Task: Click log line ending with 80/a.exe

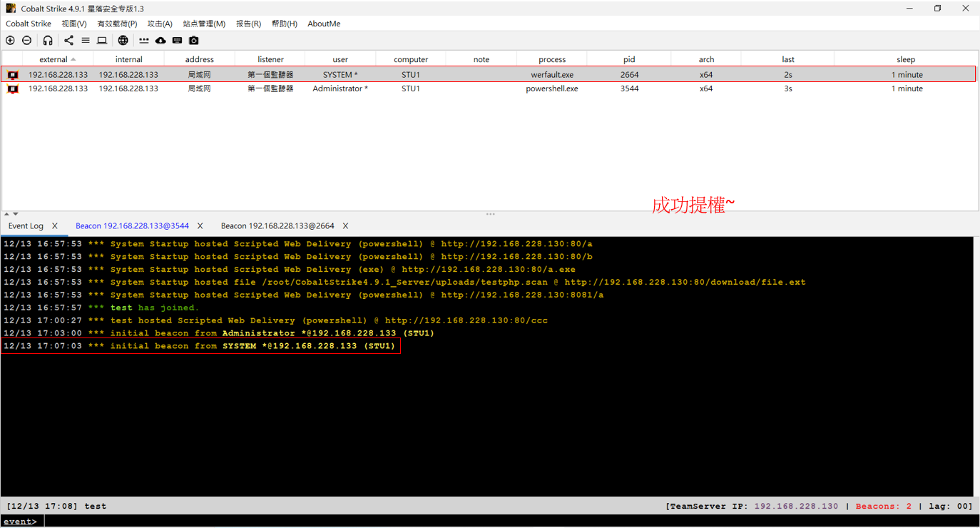Action: pyautogui.click(x=290, y=270)
